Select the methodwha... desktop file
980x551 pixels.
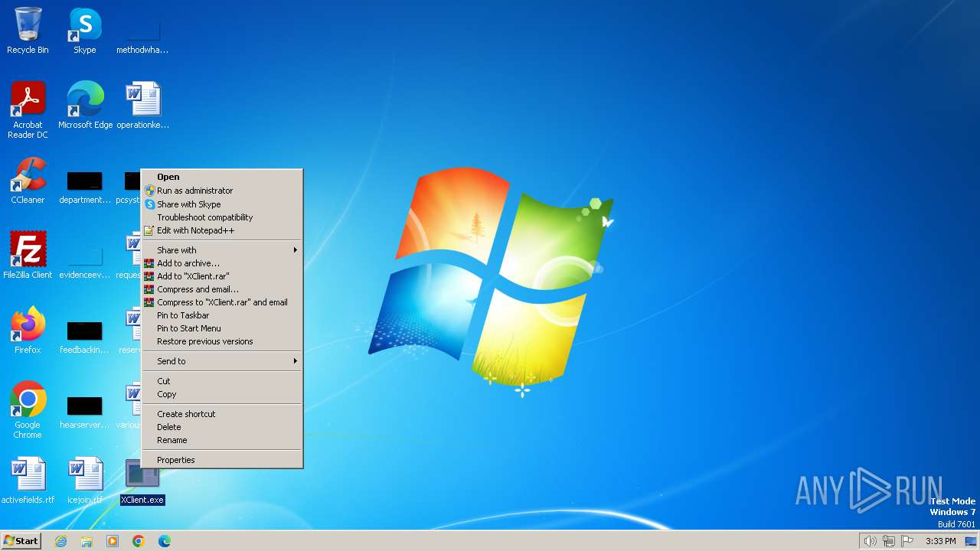click(142, 35)
